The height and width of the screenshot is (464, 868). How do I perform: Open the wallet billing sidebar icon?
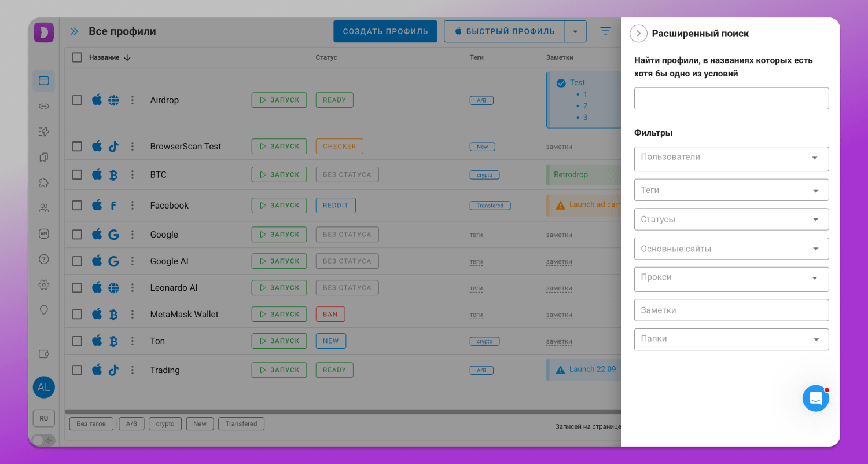coord(44,354)
